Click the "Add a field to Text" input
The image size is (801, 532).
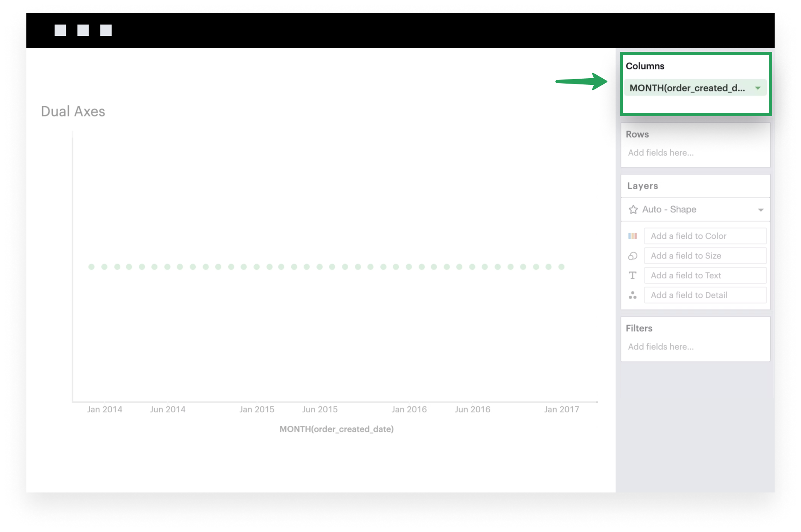click(x=705, y=275)
